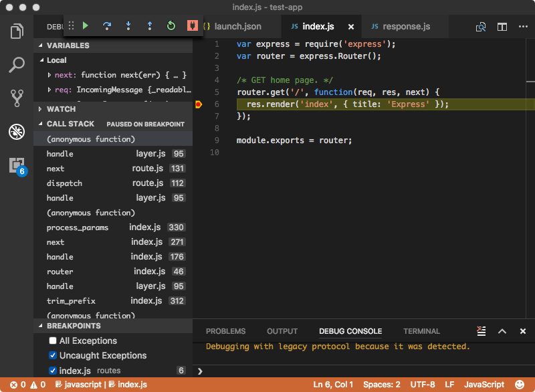Select dispatch route.js 112 stack frame
Screen dimensions: 535x392
pyautogui.click(x=113, y=183)
